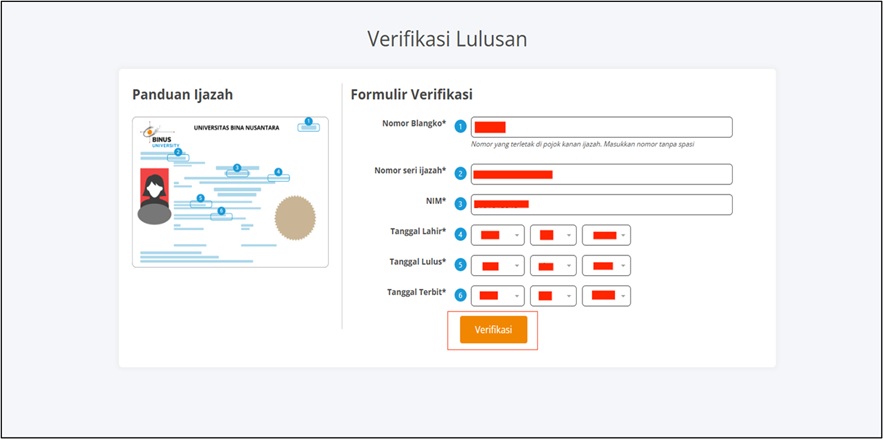This screenshot has width=883, height=439.
Task: Click the number 6 badge beside Tanggal Terbit
Action: pos(460,295)
